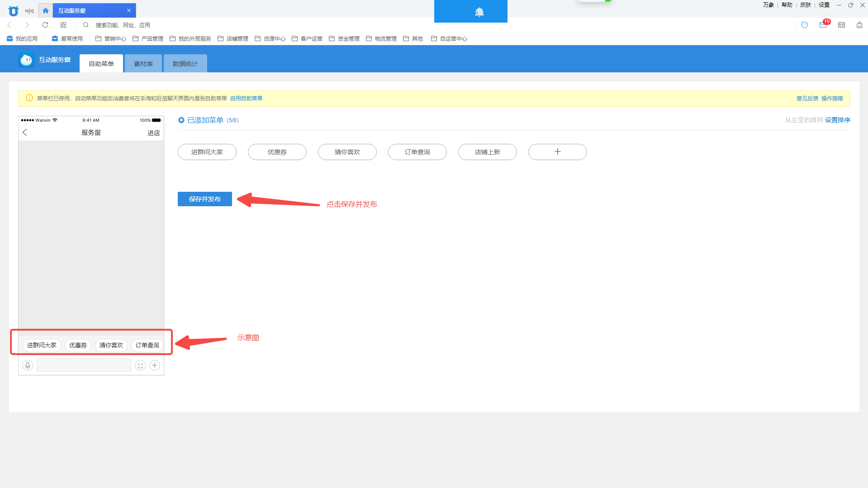Focus the search field 搜索功能、网址、应用
This screenshot has height=488, width=868.
pyautogui.click(x=123, y=25)
